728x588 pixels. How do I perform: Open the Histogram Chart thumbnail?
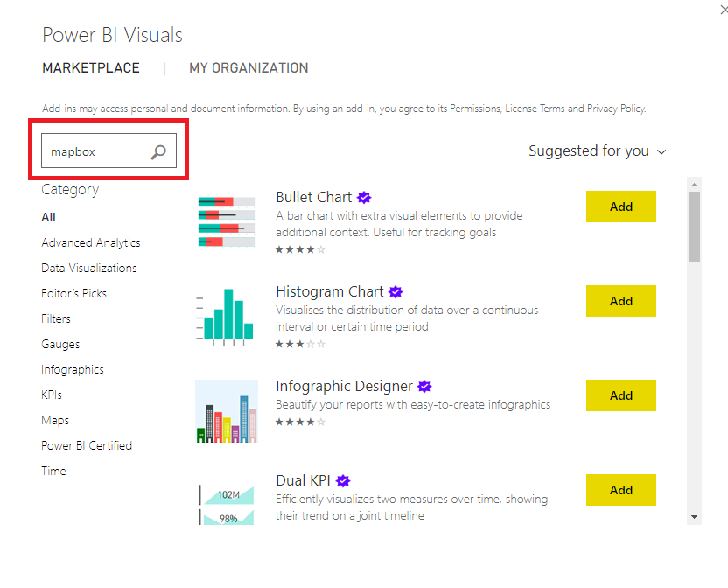coord(225,318)
